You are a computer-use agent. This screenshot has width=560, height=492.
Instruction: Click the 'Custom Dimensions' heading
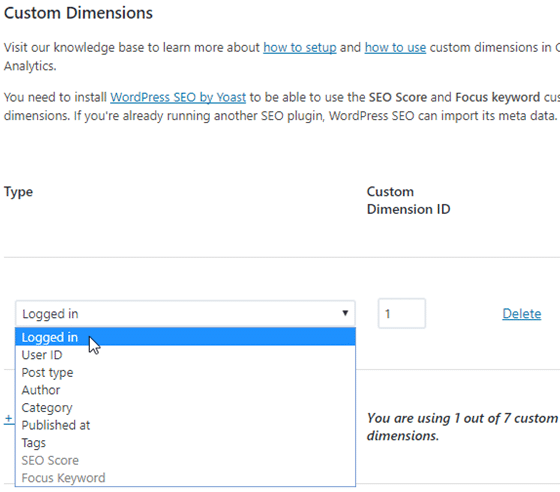click(78, 13)
